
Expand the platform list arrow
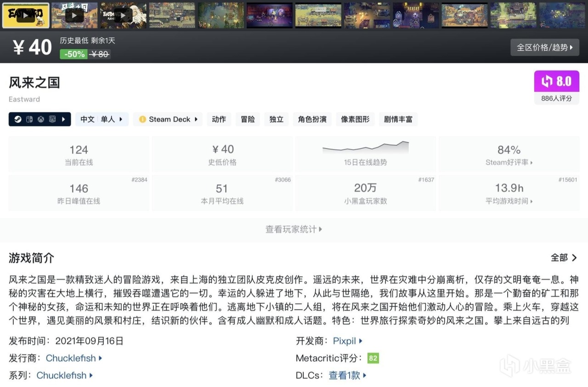click(63, 120)
